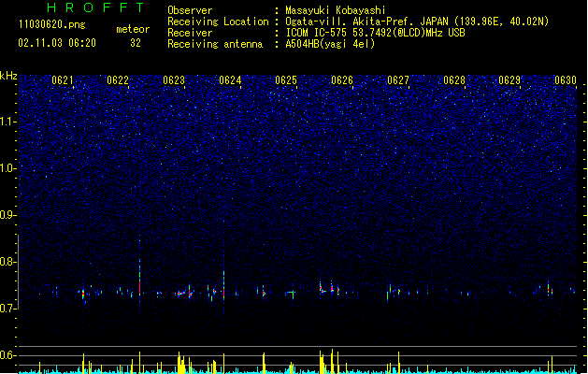This screenshot has width=588, height=374.
Task: Click the gray frequency range bar beside the axis
Action: point(18,271)
